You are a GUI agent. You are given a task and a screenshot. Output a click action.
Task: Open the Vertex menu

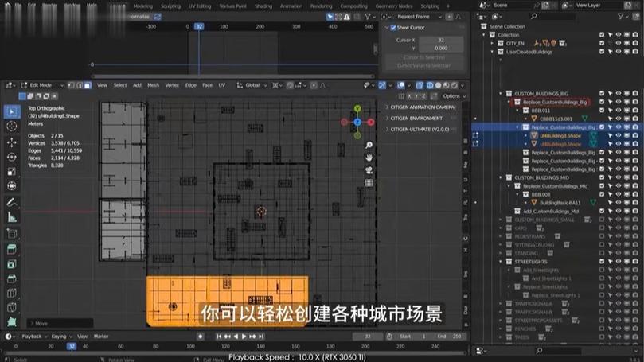tap(172, 85)
